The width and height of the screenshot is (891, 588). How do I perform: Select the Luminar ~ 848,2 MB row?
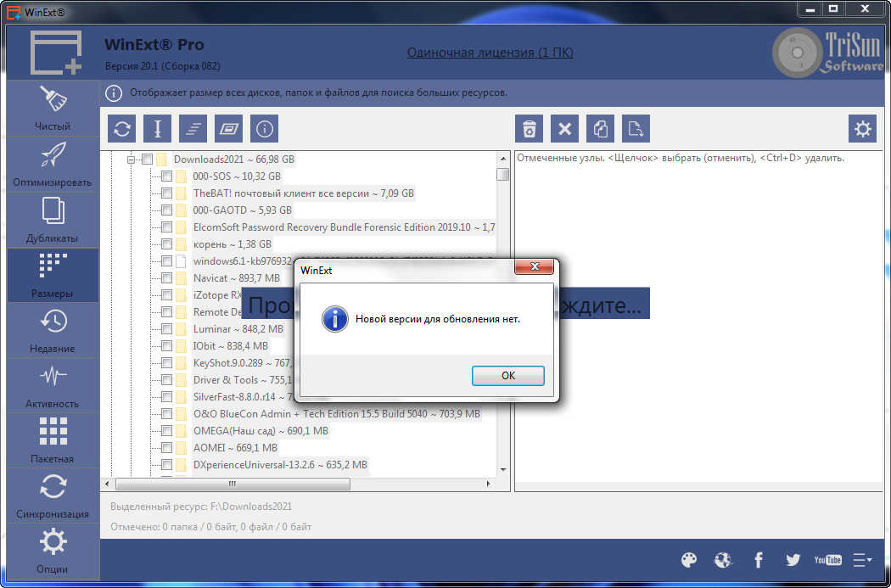(238, 329)
